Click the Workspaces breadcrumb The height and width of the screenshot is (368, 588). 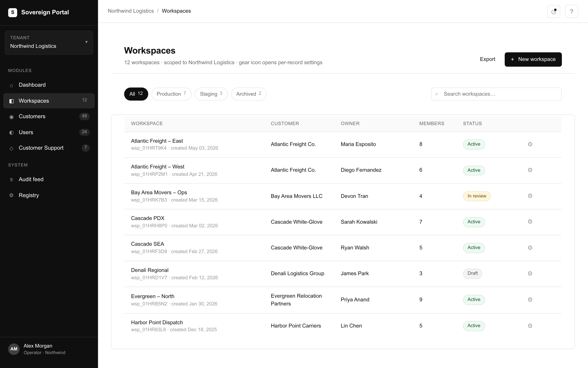[176, 11]
